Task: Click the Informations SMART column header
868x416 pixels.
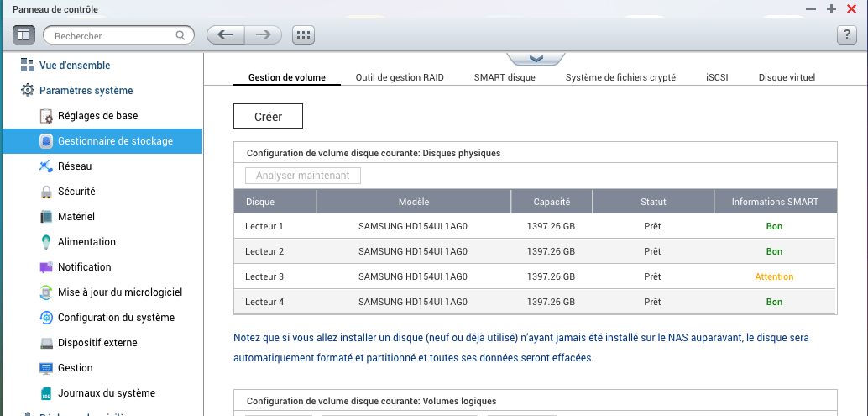Action: pyautogui.click(x=775, y=202)
